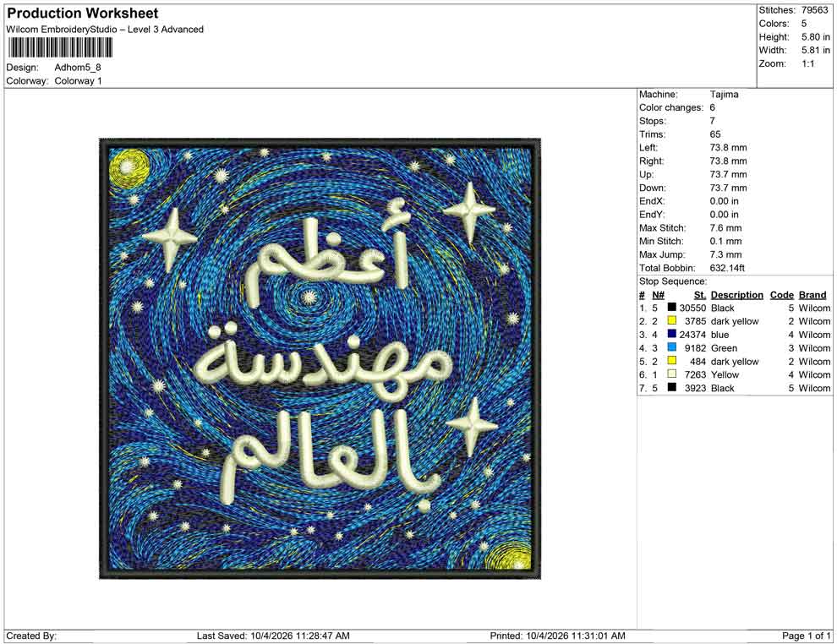Select the dark blue swatch in stop 3
The height and width of the screenshot is (644, 837).
click(x=672, y=334)
